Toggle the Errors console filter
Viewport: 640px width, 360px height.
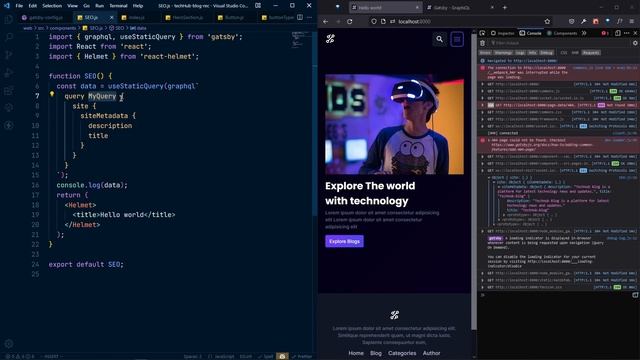tap(485, 53)
